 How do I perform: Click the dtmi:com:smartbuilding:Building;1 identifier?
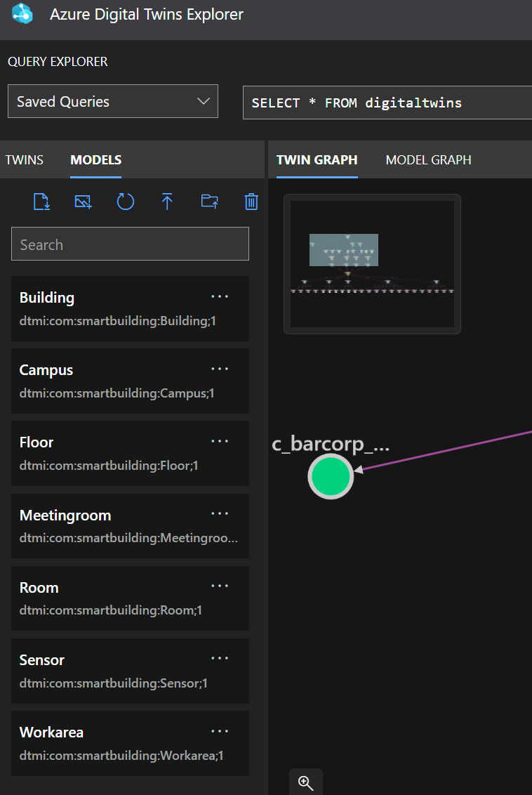point(117,321)
